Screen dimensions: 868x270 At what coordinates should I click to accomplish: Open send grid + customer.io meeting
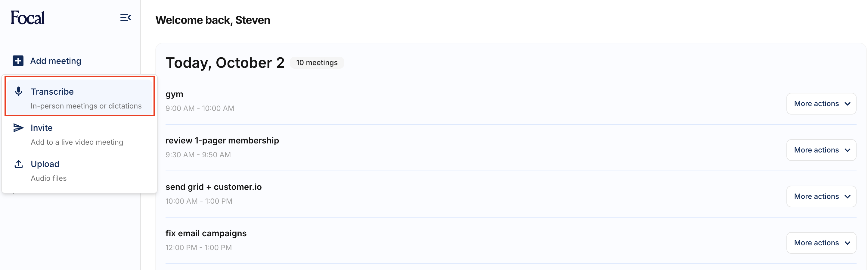[x=213, y=187]
